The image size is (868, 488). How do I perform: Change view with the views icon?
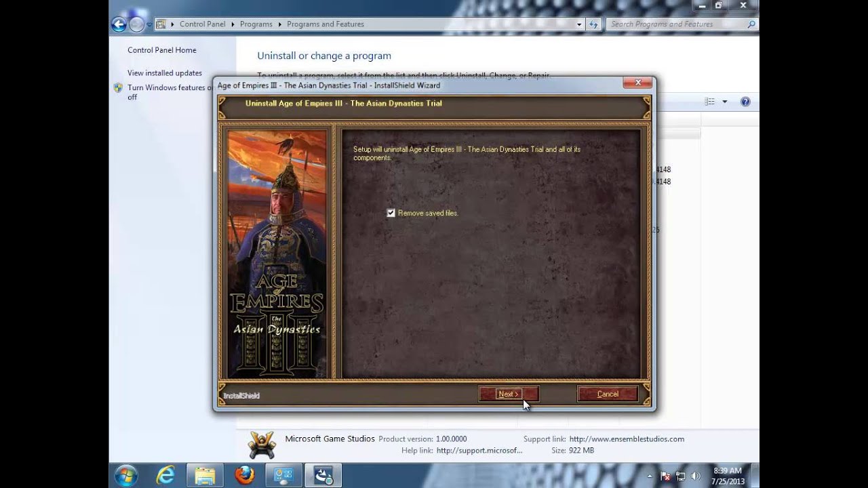point(710,102)
